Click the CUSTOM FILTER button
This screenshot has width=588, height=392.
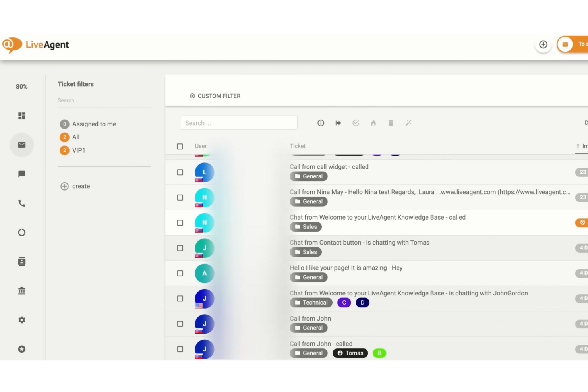click(x=215, y=96)
